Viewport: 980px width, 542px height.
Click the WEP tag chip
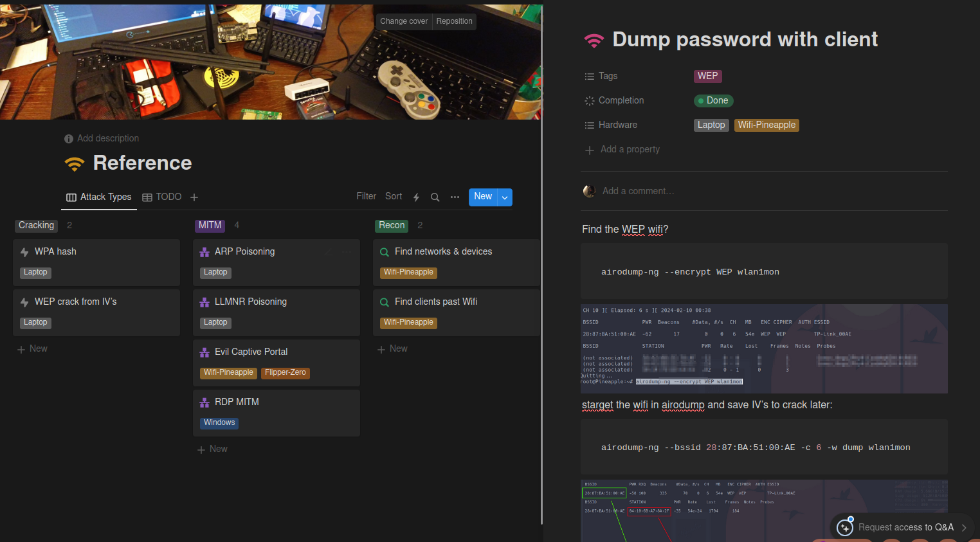pyautogui.click(x=707, y=76)
